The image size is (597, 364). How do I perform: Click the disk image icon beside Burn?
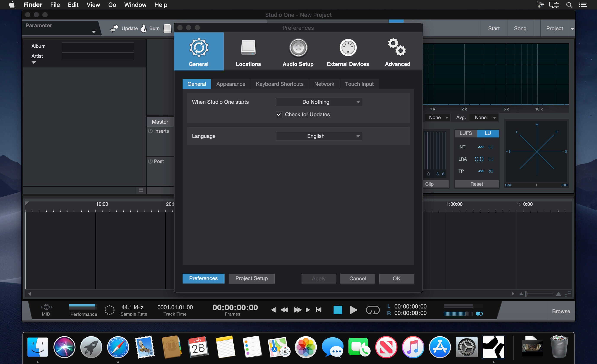pos(167,28)
